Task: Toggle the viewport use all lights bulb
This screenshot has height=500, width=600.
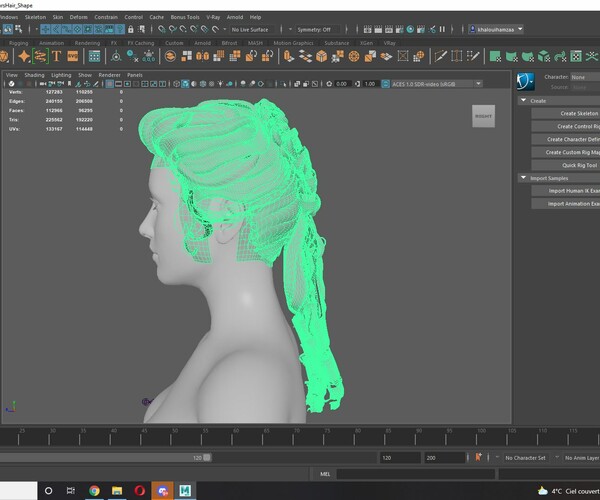Action: click(x=220, y=84)
